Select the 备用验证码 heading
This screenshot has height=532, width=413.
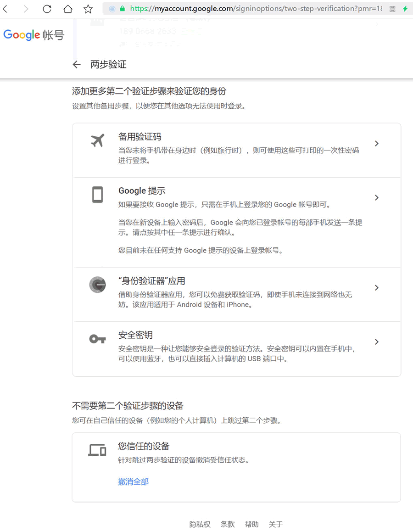coord(140,137)
